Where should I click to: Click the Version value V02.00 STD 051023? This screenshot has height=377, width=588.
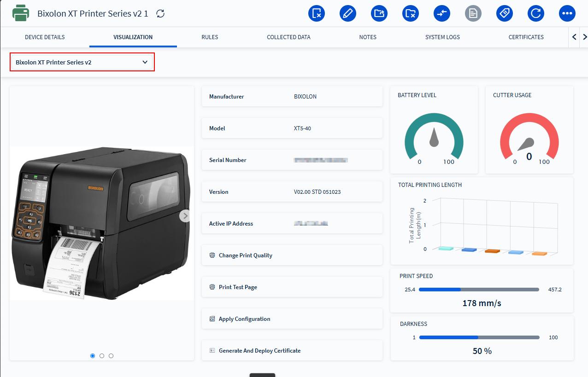click(x=317, y=192)
